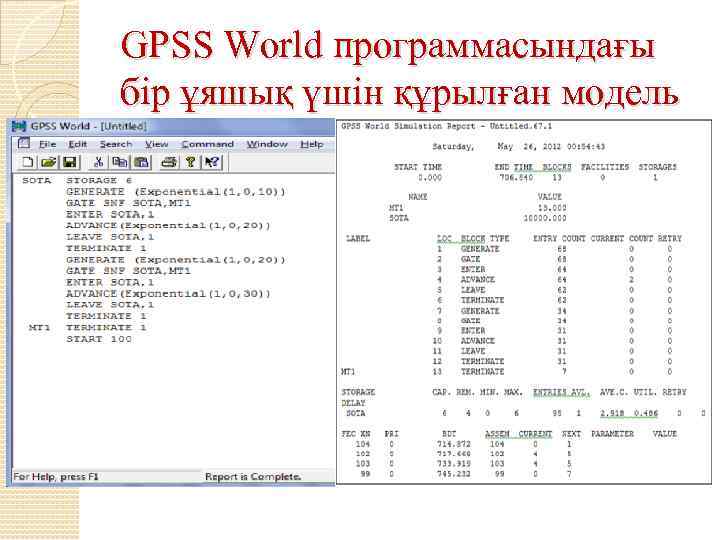This screenshot has height=540, width=720.
Task: Click 'For Help, press F1' status text
Action: tap(56, 477)
